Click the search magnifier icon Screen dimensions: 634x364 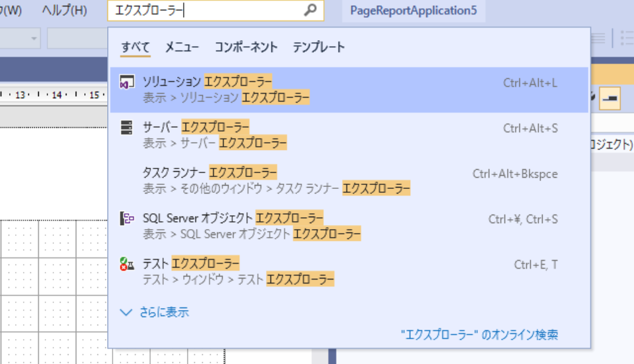pyautogui.click(x=310, y=10)
